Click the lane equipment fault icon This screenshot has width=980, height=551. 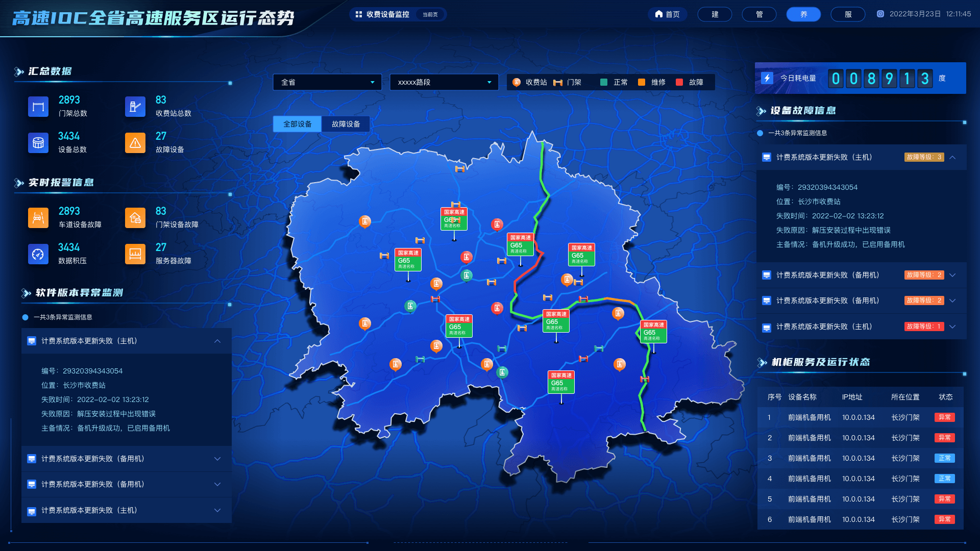coord(38,218)
